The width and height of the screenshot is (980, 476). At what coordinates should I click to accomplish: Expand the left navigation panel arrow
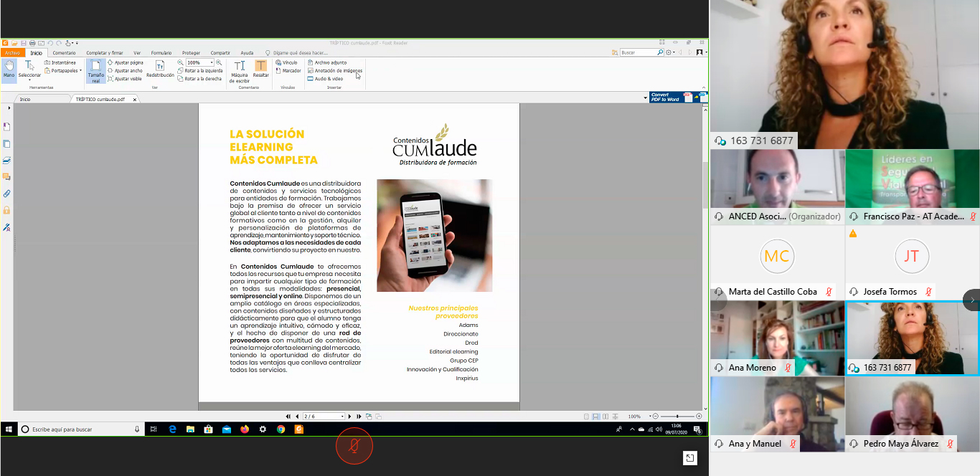click(9, 108)
